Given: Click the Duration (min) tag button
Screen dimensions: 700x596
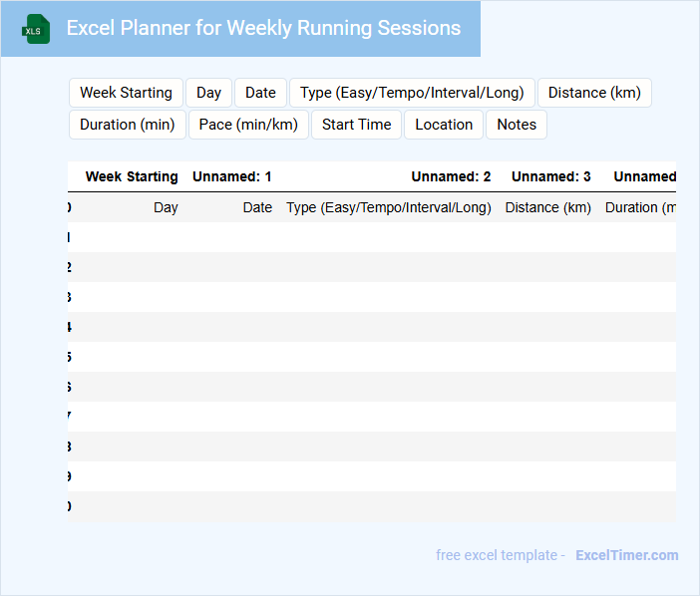Looking at the screenshot, I should pos(127,125).
